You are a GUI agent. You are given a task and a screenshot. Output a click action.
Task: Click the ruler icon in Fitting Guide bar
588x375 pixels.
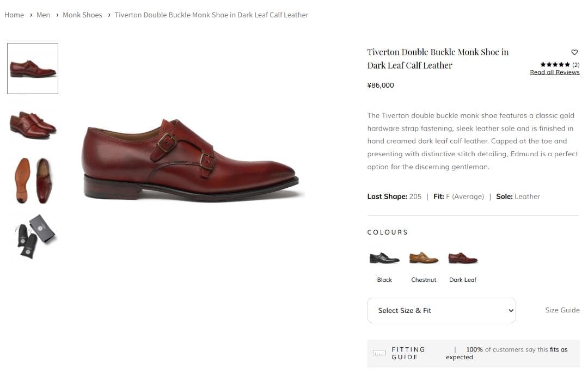pos(379,353)
